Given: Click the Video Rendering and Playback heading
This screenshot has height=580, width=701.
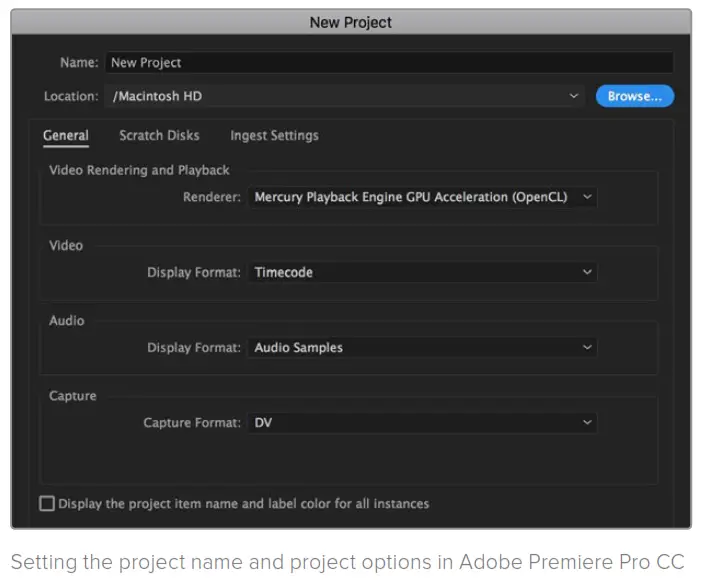Looking at the screenshot, I should [139, 170].
